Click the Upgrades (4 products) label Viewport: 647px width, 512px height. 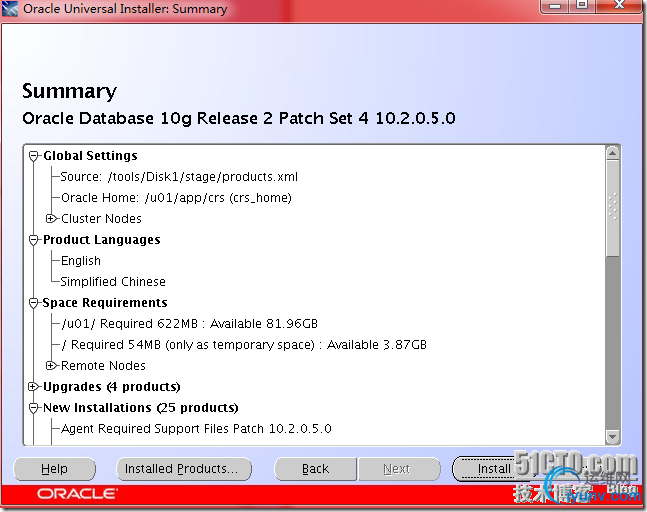(x=112, y=387)
